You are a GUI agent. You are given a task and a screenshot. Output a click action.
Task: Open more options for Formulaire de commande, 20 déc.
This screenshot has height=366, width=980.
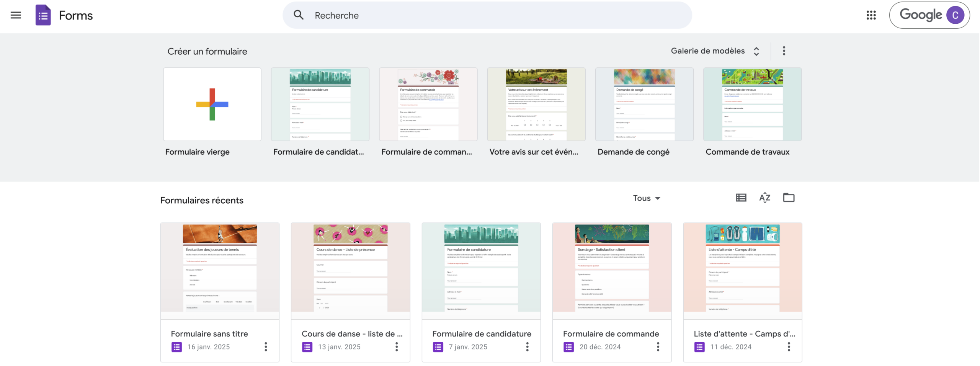pos(658,347)
